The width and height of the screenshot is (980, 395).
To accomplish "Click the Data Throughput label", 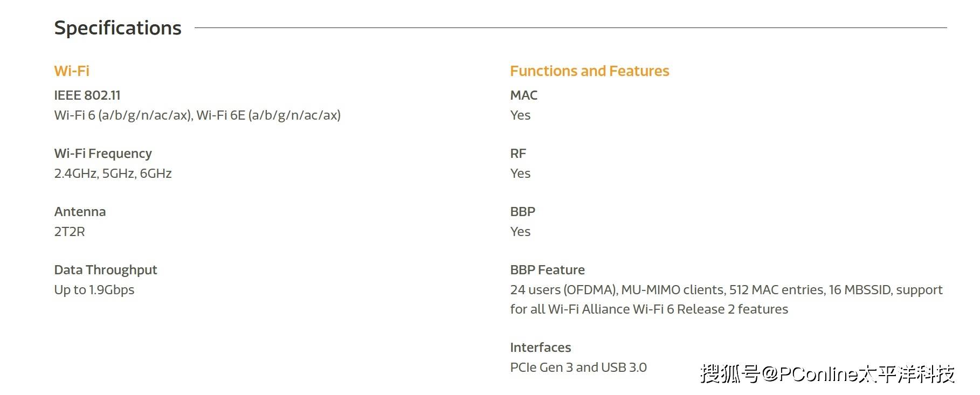I will click(106, 270).
